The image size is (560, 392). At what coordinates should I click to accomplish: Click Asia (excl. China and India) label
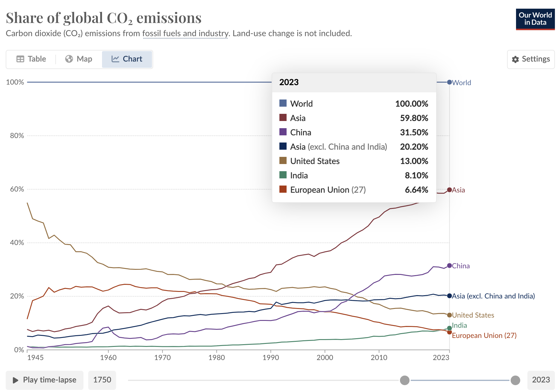(493, 296)
